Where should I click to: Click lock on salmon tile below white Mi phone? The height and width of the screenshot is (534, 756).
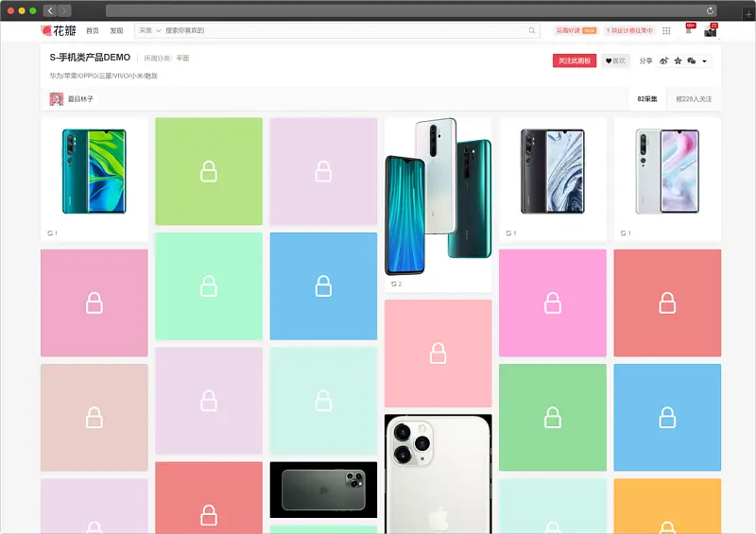tap(667, 303)
